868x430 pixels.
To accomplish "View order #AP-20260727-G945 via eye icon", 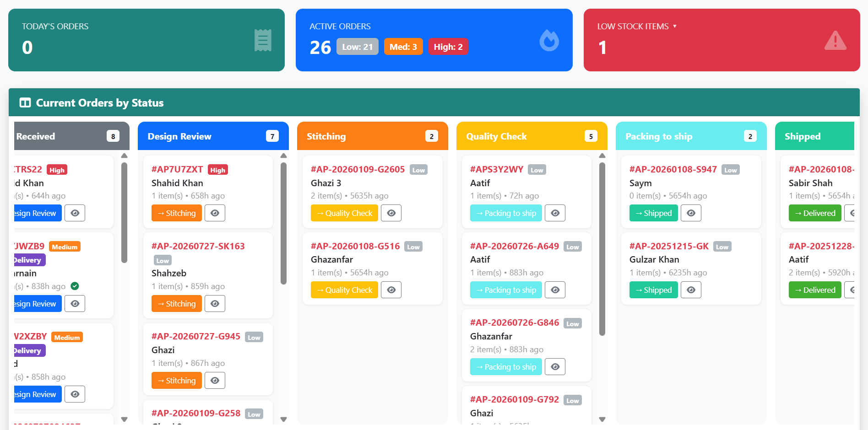I will (215, 381).
